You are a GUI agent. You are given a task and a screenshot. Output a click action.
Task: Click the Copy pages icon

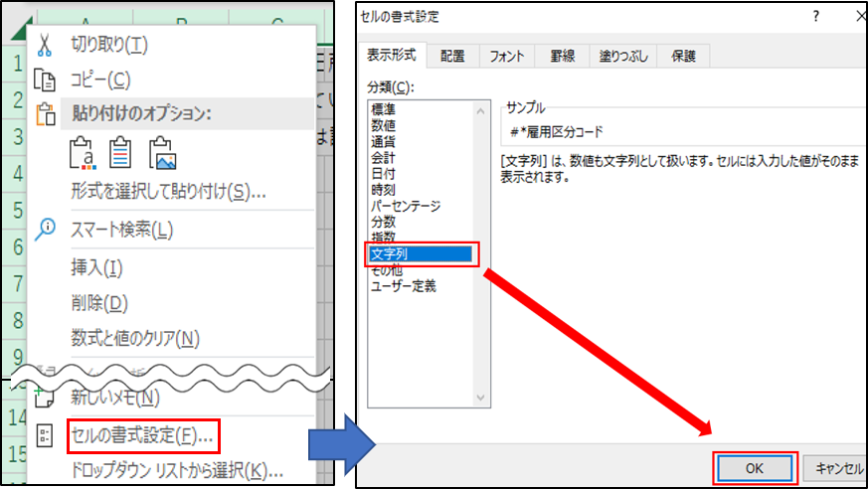45,81
